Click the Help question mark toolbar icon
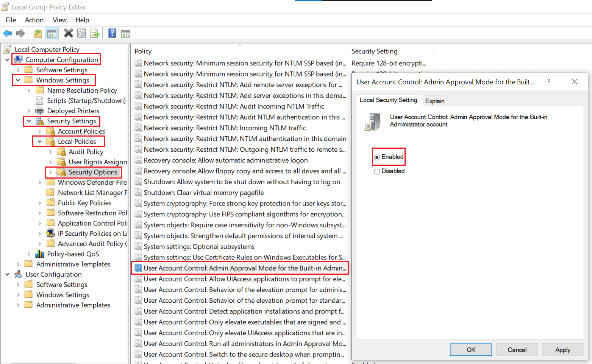Screen dimensions: 592x364 112,33
